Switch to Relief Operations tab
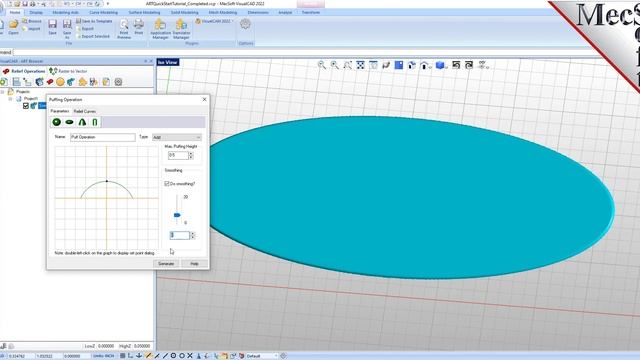The image size is (640, 360). click(x=24, y=71)
